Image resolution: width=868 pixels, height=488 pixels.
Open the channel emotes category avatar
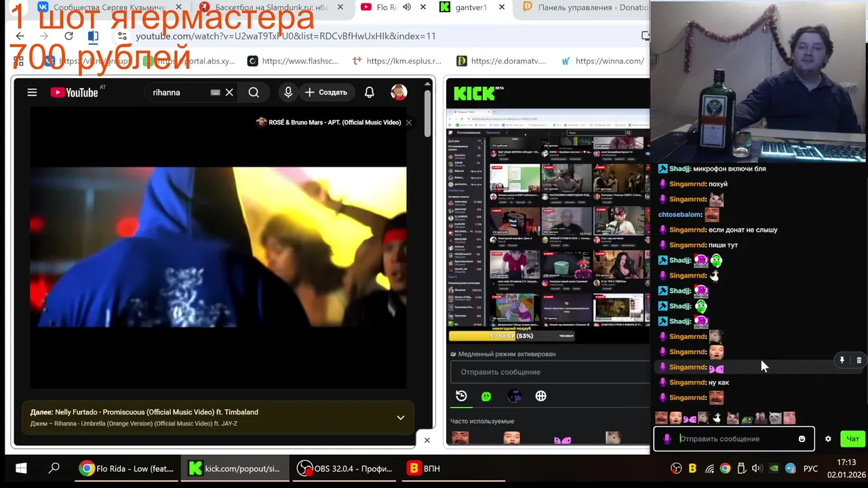pos(514,396)
